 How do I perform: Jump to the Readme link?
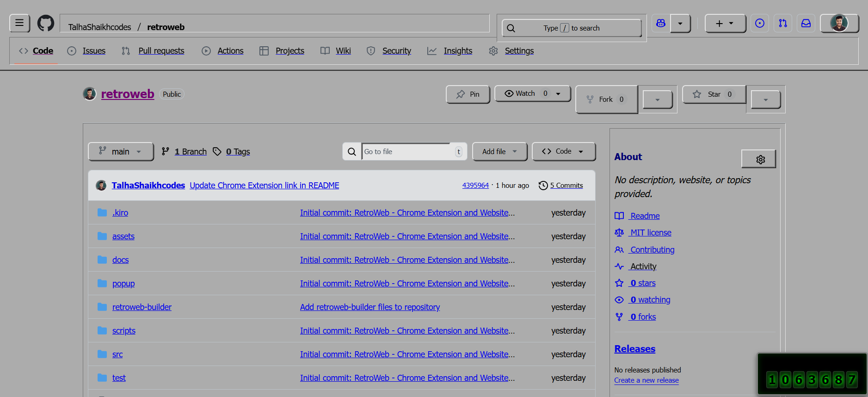[x=637, y=216]
